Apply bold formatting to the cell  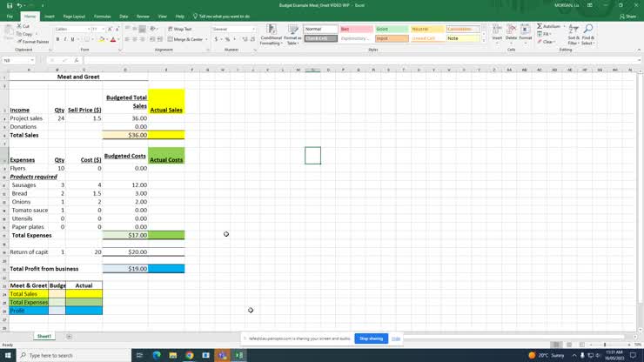[57, 39]
